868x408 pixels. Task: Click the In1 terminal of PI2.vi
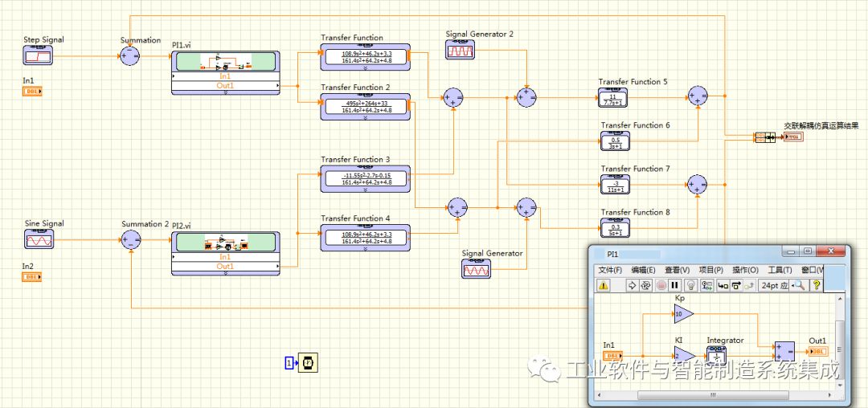[225, 257]
